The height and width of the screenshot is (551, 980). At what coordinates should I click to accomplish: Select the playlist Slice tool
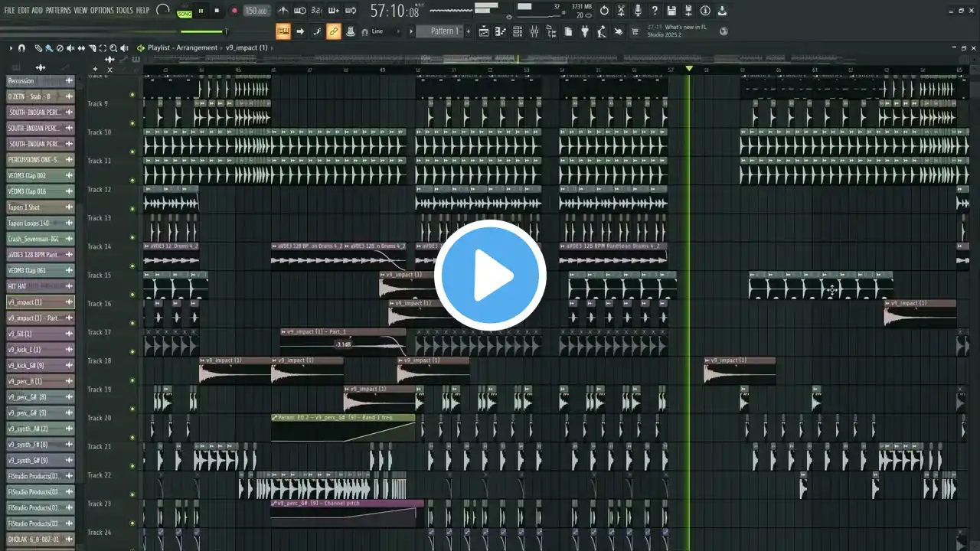point(92,48)
